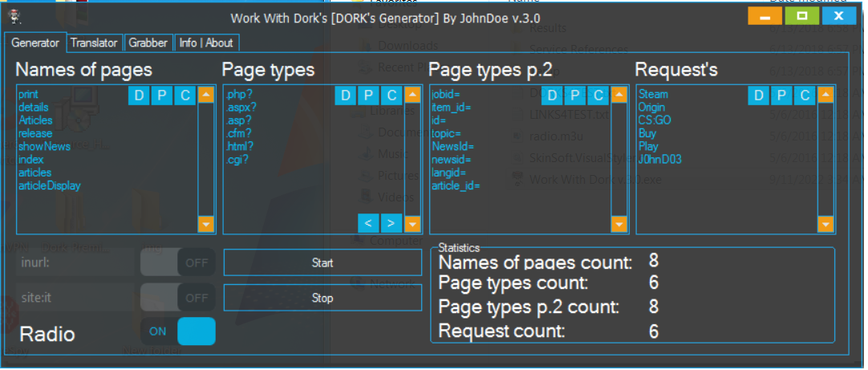Click the C button in Request's list

pyautogui.click(x=805, y=96)
